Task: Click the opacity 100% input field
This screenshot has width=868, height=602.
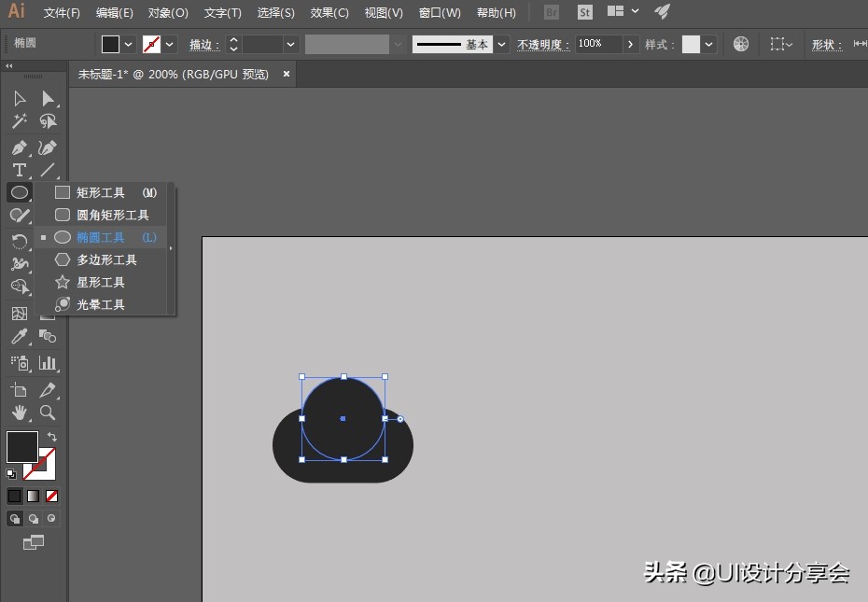Action: 597,44
